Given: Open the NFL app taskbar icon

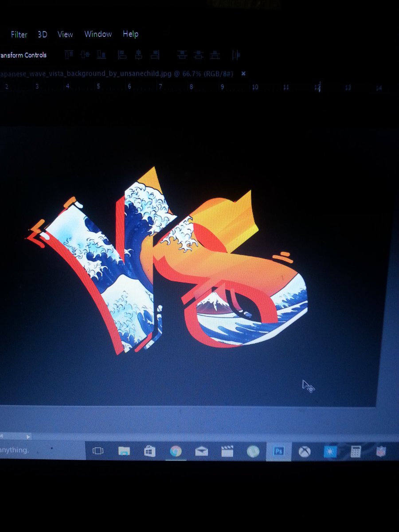Looking at the screenshot, I should (381, 451).
